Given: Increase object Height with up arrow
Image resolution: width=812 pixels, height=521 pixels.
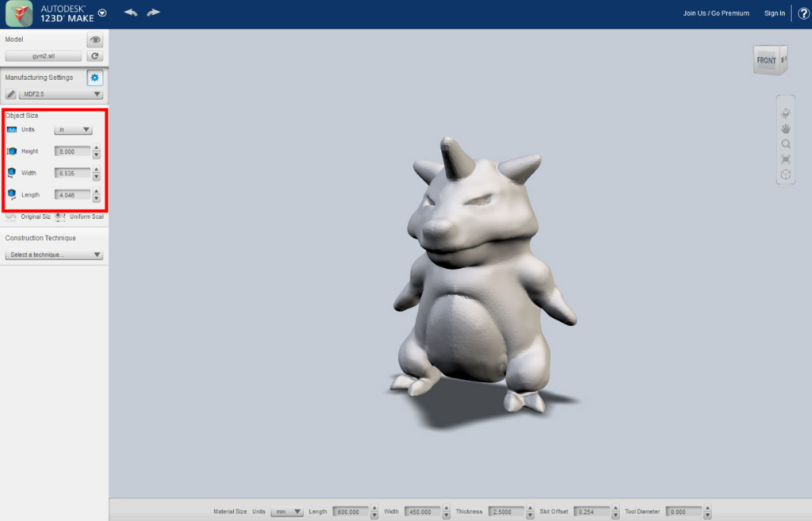Looking at the screenshot, I should tap(96, 148).
